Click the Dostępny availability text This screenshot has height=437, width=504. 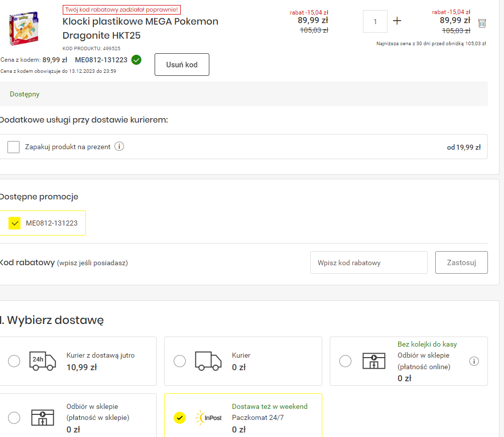click(25, 94)
